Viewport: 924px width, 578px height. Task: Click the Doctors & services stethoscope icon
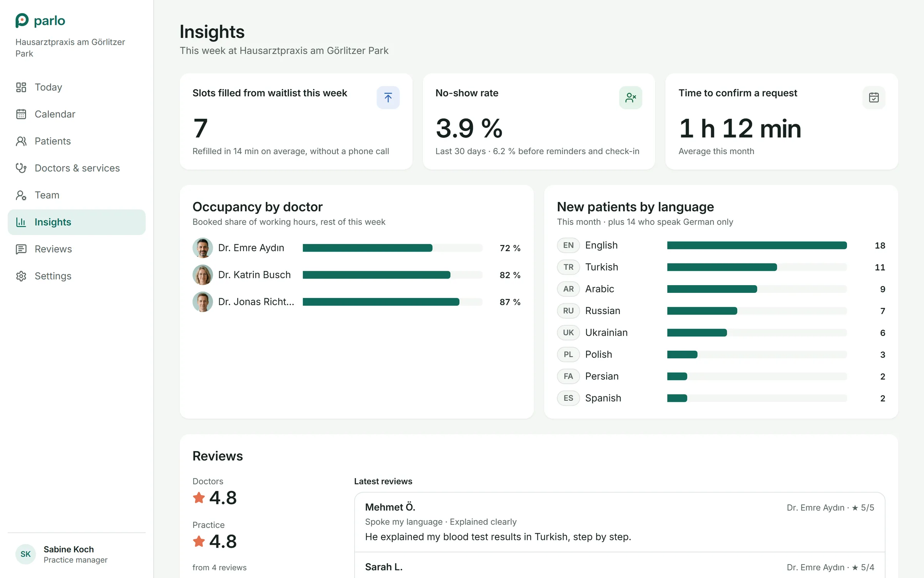pyautogui.click(x=21, y=168)
